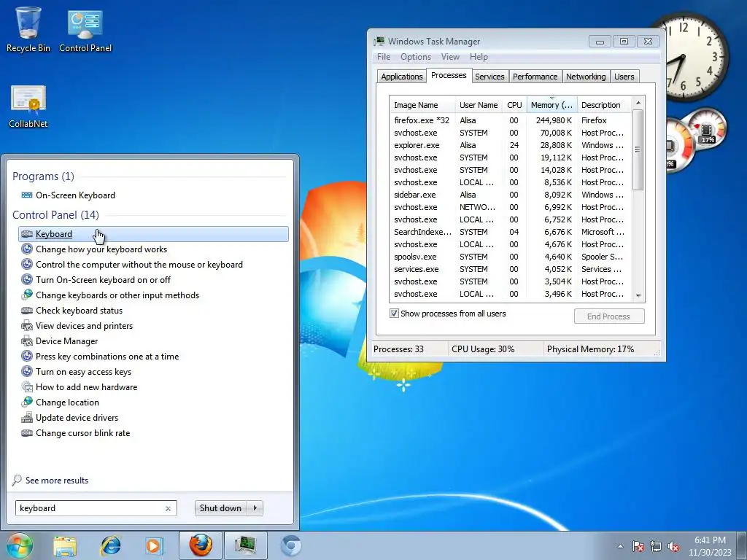The height and width of the screenshot is (560, 747).
Task: Open the Control Panel desktop icon
Action: point(85,29)
